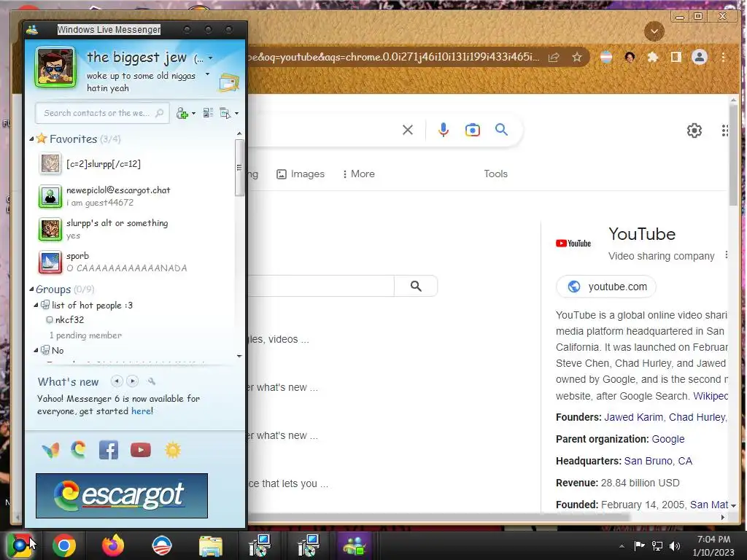Viewport: 747px width, 560px height.
Task: Click the small escargot icon in bottom bar
Action: [79, 449]
